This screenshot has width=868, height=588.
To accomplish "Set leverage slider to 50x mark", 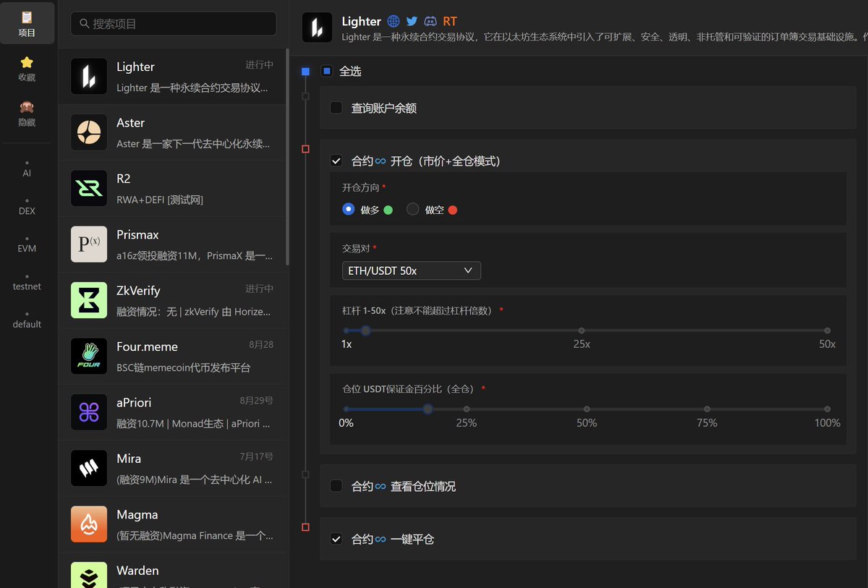I will coord(827,331).
